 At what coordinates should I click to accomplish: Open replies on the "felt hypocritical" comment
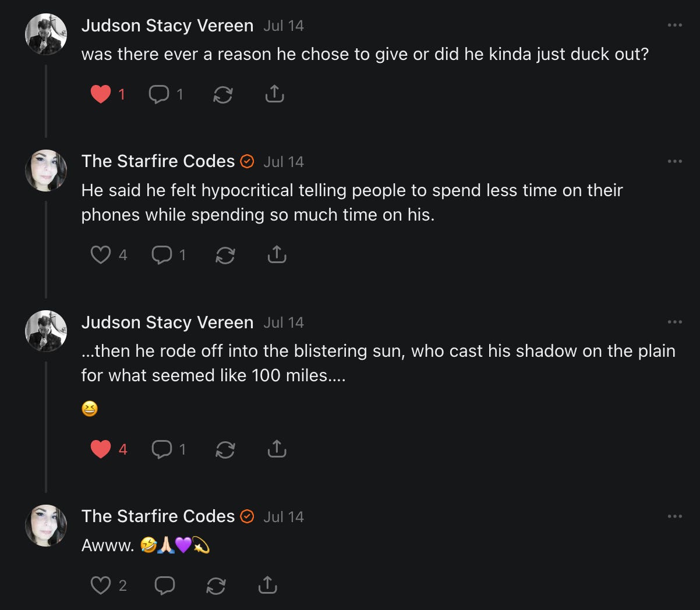pyautogui.click(x=161, y=255)
